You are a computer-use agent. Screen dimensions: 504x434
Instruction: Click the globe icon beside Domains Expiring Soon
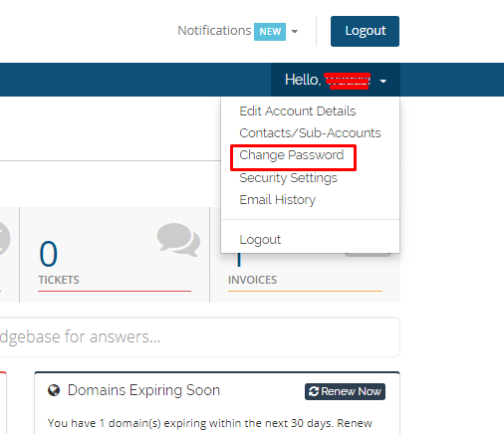54,390
